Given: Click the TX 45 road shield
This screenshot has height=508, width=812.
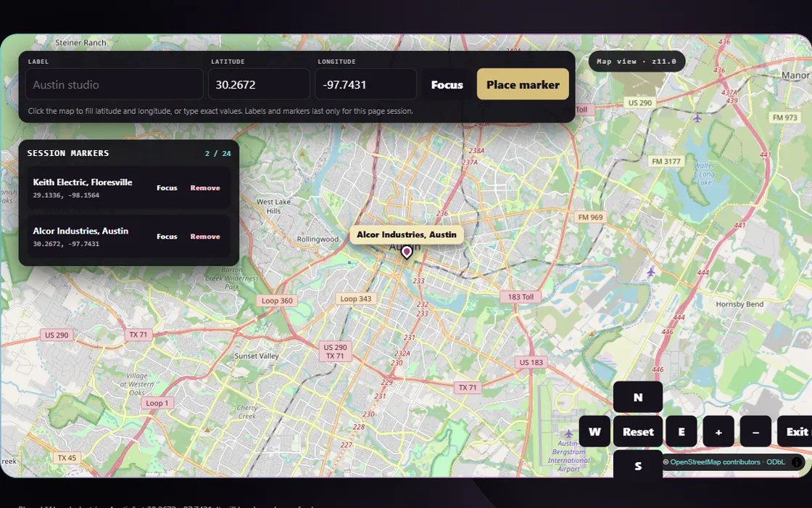Looking at the screenshot, I should 67,458.
